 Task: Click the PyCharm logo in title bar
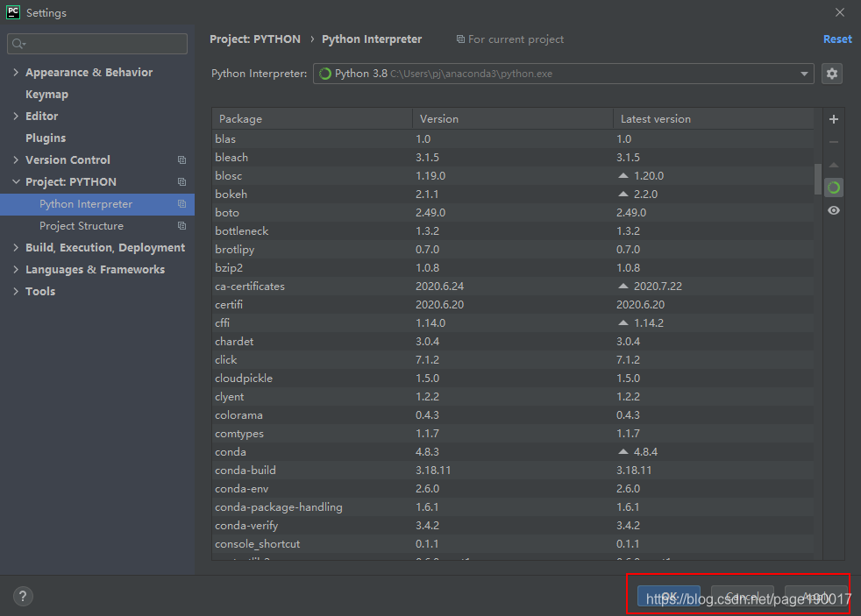click(12, 12)
